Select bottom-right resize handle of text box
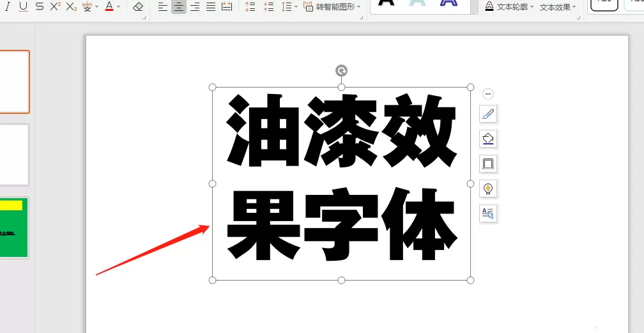Viewport: 644px width, 333px height. pyautogui.click(x=470, y=280)
